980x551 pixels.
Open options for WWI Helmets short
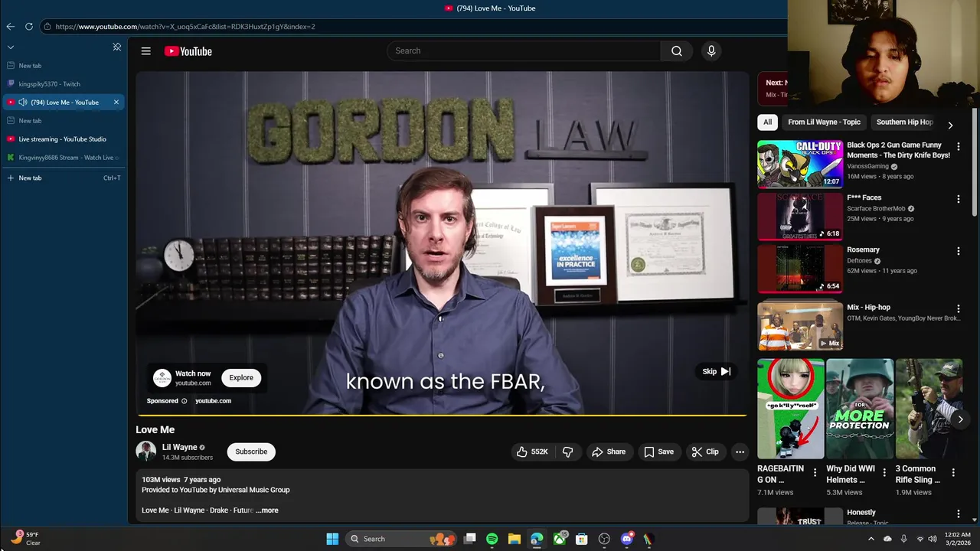pos(884,473)
